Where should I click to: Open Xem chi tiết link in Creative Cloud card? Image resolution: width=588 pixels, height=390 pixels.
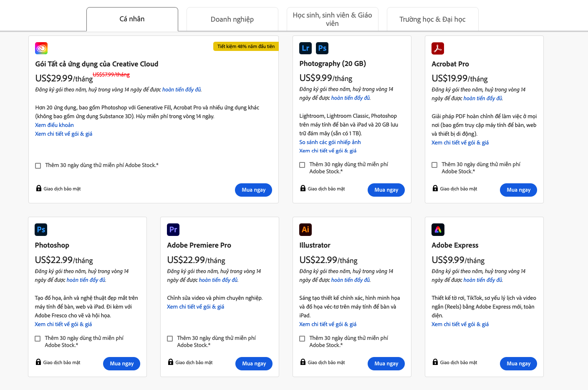tap(64, 134)
